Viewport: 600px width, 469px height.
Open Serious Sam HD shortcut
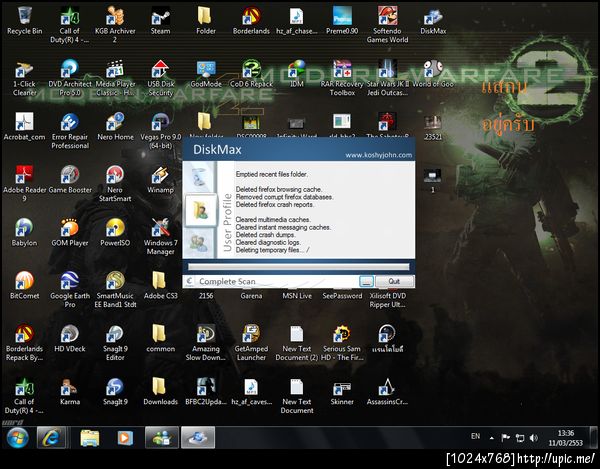coord(342,343)
